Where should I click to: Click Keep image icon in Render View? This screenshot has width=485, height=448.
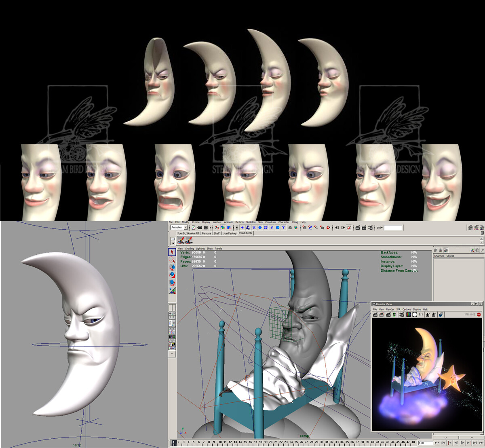coord(428,315)
